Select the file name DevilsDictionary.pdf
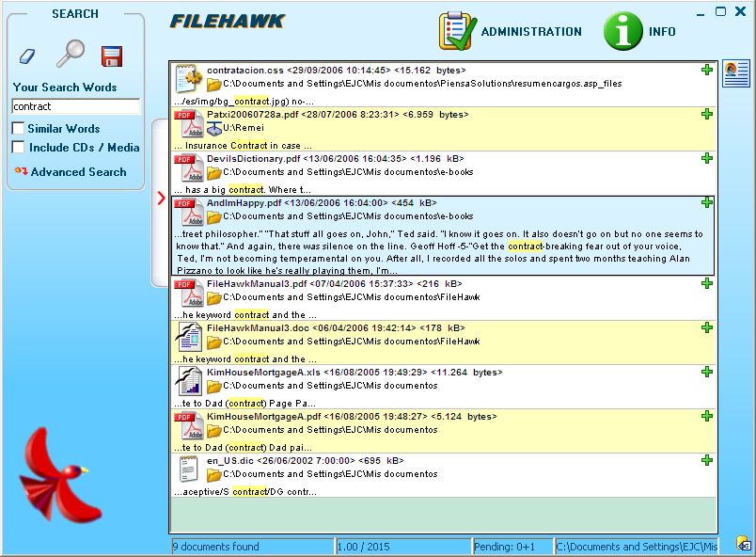Viewport: 756px width, 557px height. tap(254, 159)
